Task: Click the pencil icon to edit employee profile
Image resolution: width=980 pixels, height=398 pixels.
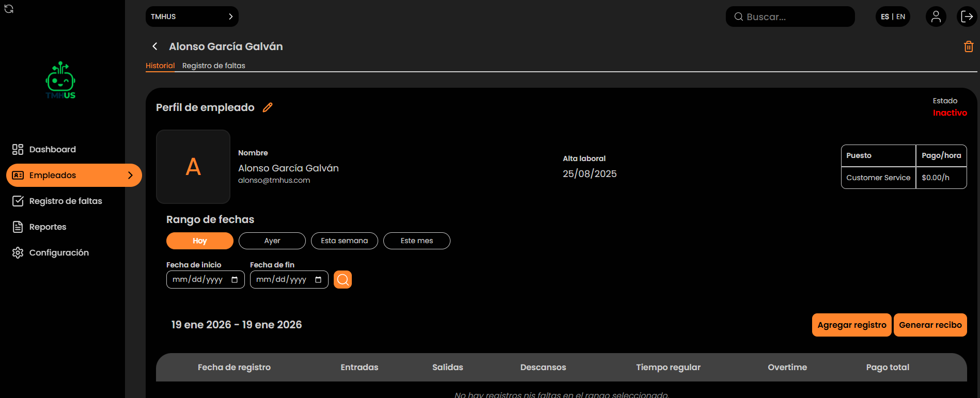Action: click(x=268, y=107)
